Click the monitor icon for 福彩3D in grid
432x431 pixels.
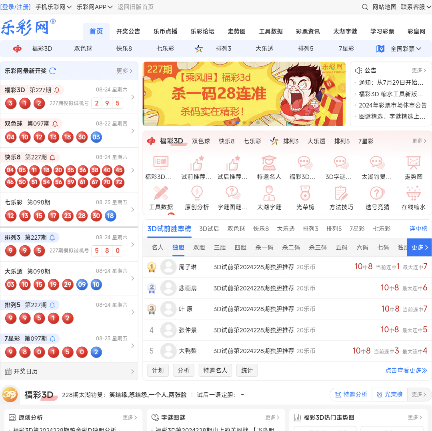[160, 163]
